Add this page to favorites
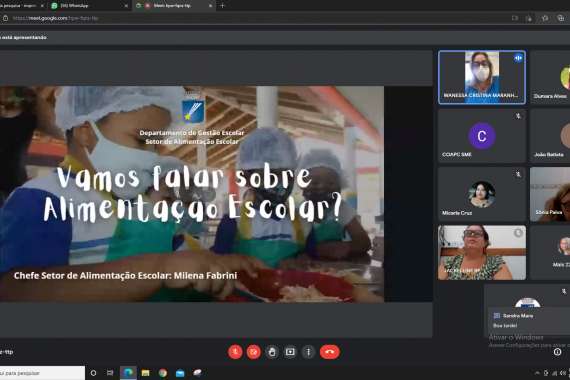The image size is (570, 380). (529, 18)
